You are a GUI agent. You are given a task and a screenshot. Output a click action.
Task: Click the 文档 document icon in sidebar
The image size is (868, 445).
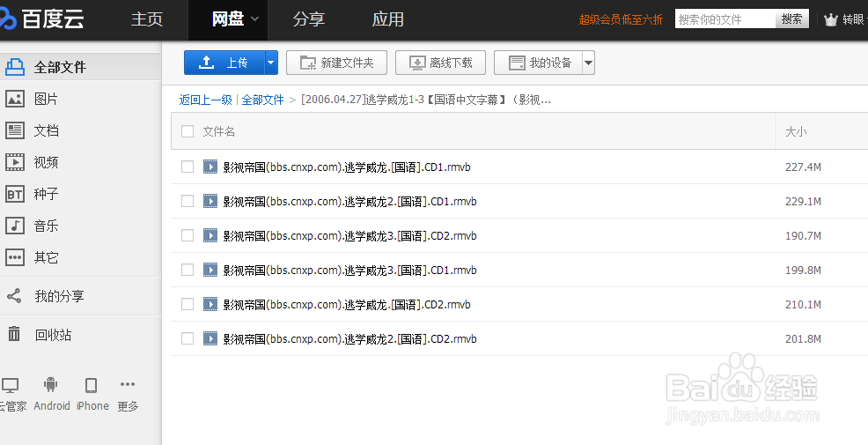click(x=15, y=130)
